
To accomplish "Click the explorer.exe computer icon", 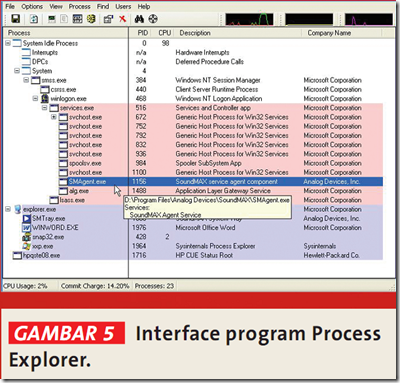I will tap(17, 209).
